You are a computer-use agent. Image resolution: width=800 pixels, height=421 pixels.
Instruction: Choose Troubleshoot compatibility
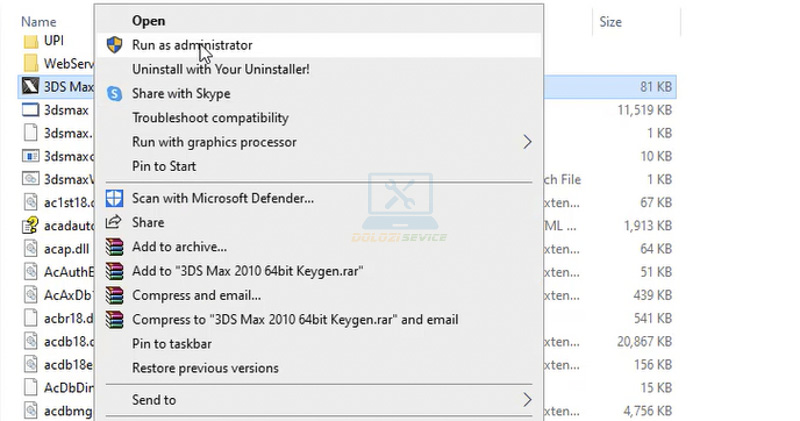pyautogui.click(x=318, y=118)
